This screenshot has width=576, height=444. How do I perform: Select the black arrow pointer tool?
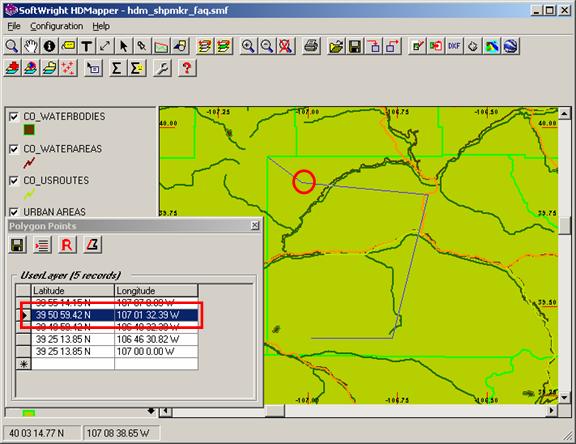pos(124,46)
